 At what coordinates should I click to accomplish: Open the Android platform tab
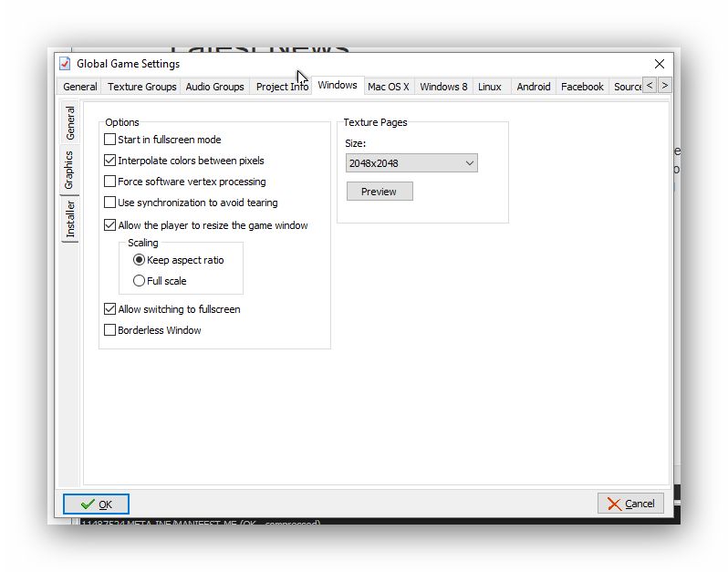(x=533, y=87)
